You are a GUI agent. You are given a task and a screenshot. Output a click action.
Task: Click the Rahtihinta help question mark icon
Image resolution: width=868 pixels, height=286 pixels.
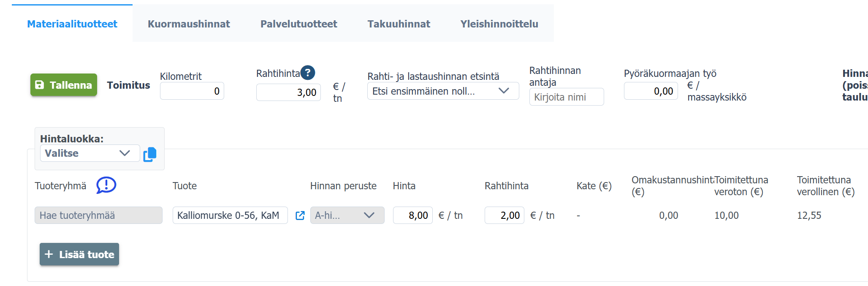pos(308,73)
